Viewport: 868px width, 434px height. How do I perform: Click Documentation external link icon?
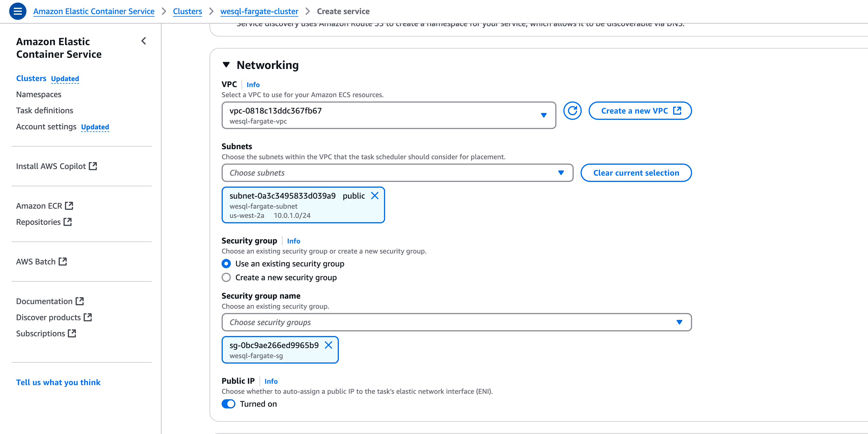[x=80, y=301]
